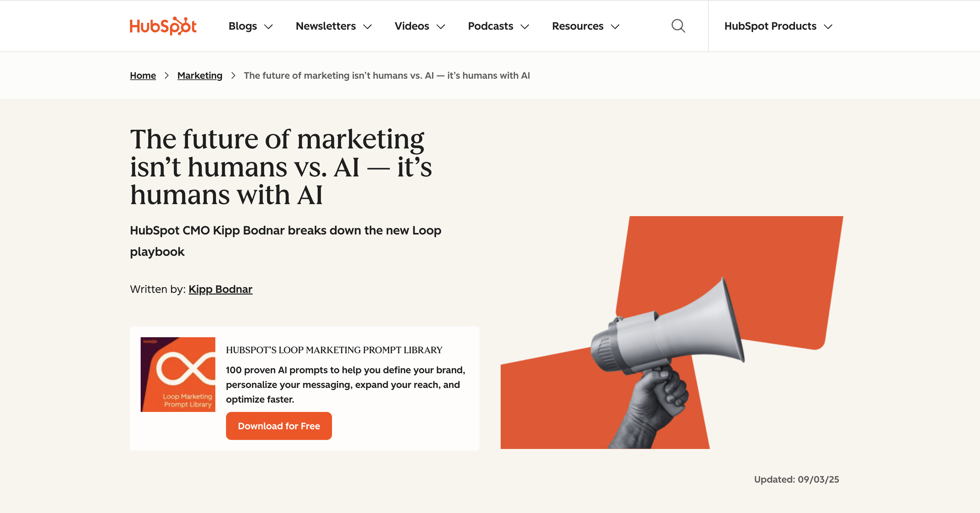
Task: Expand the Resources dropdown chevron
Action: [x=615, y=27]
